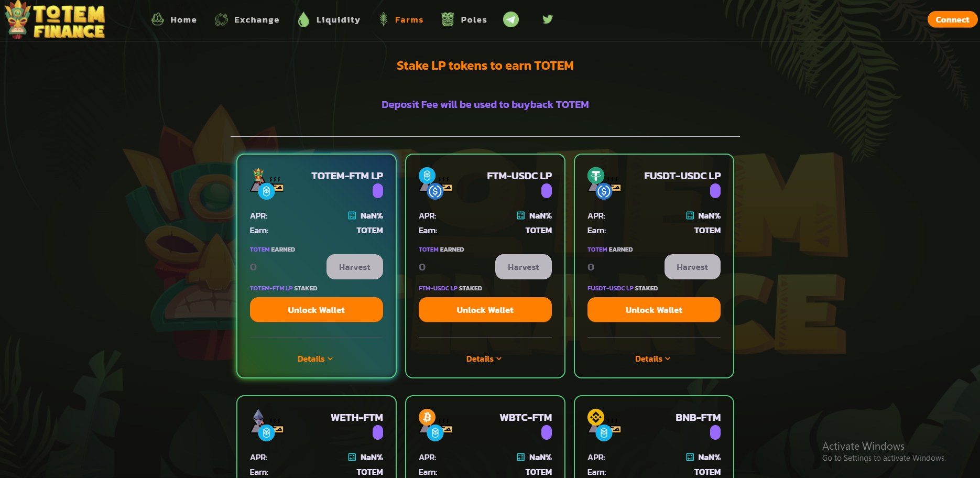Open the Twitter bird icon link
The height and width of the screenshot is (478, 980).
point(548,19)
